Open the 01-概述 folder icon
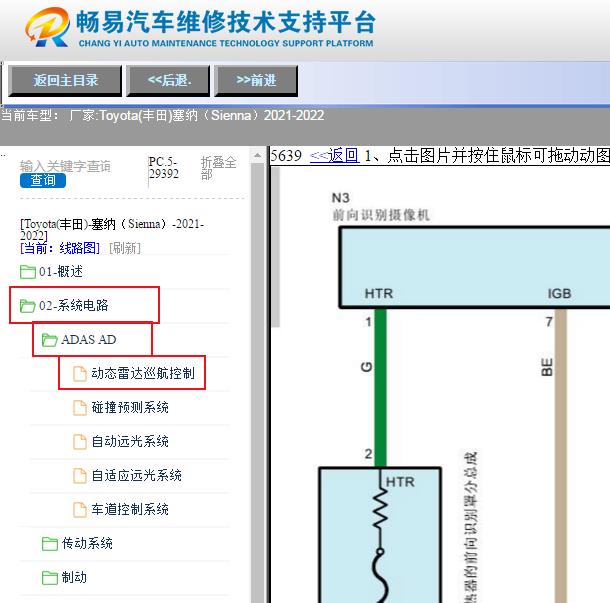The height and width of the screenshot is (603, 610). 28,272
